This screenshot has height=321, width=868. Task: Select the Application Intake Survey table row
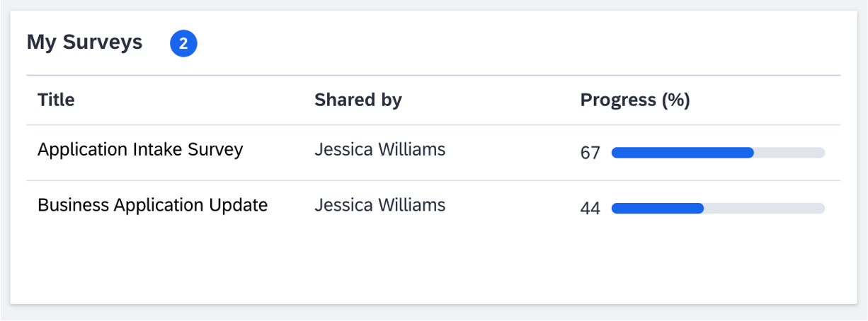[433, 153]
